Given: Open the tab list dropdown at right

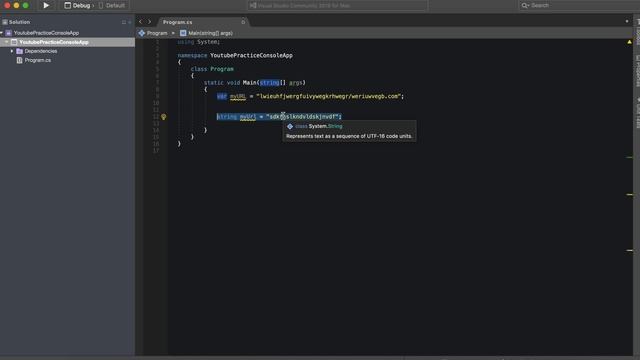Looking at the screenshot, I should click(x=627, y=22).
